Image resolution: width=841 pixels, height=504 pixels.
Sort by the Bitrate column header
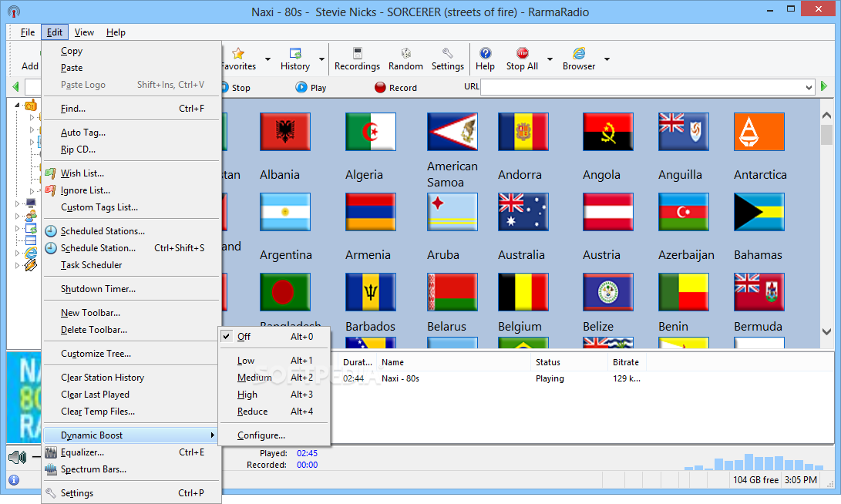(626, 362)
